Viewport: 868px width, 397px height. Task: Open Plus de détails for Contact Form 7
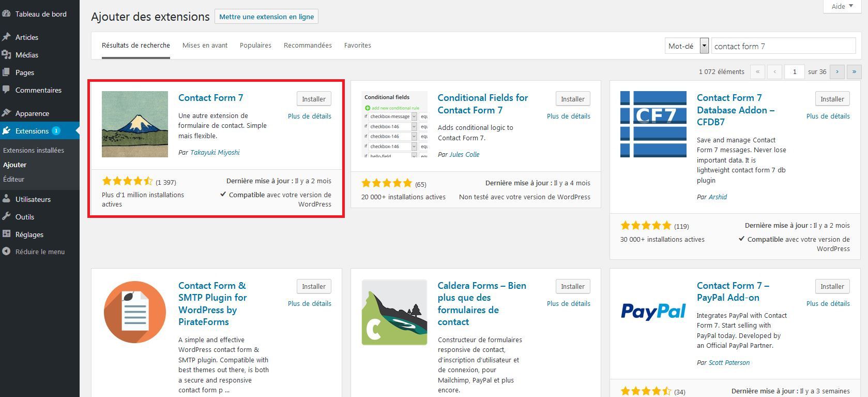click(310, 116)
